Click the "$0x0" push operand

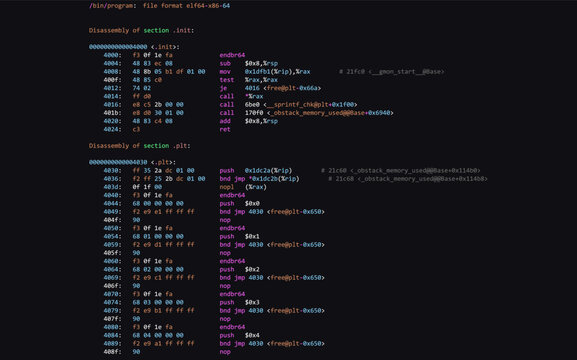252,204
